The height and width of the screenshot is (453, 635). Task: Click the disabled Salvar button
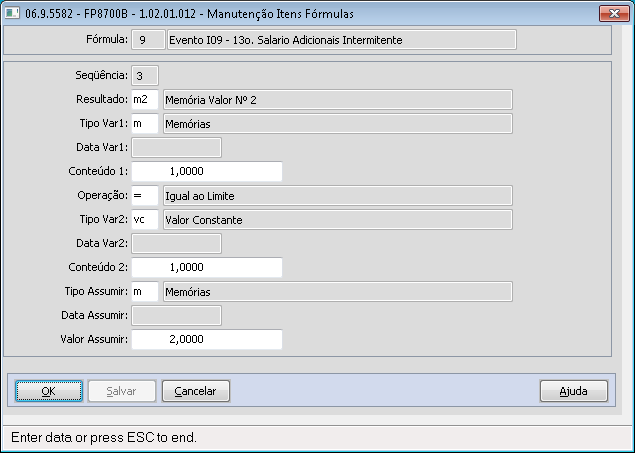121,391
